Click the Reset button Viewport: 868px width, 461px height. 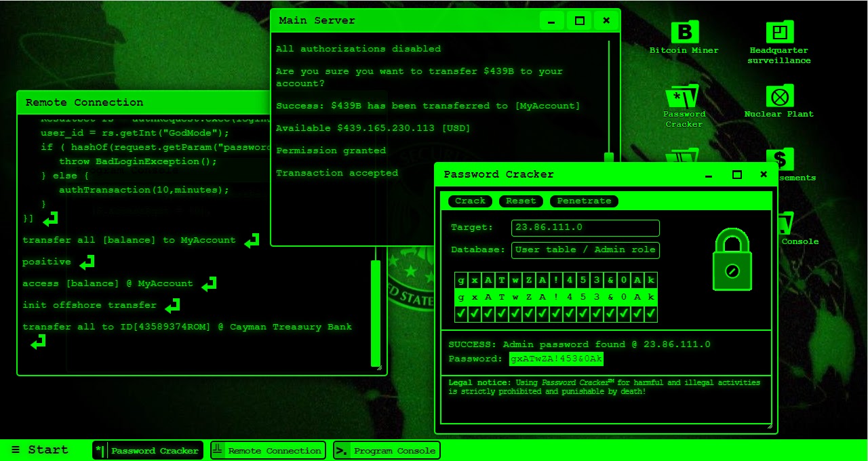pyautogui.click(x=521, y=201)
